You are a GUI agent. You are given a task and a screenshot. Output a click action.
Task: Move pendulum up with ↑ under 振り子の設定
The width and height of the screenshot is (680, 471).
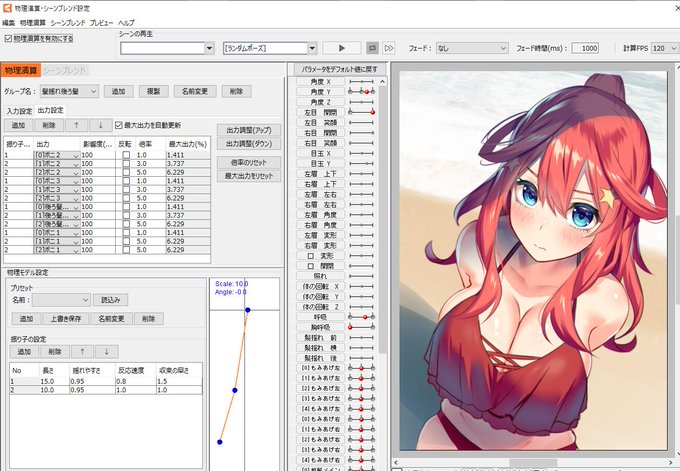[82, 352]
